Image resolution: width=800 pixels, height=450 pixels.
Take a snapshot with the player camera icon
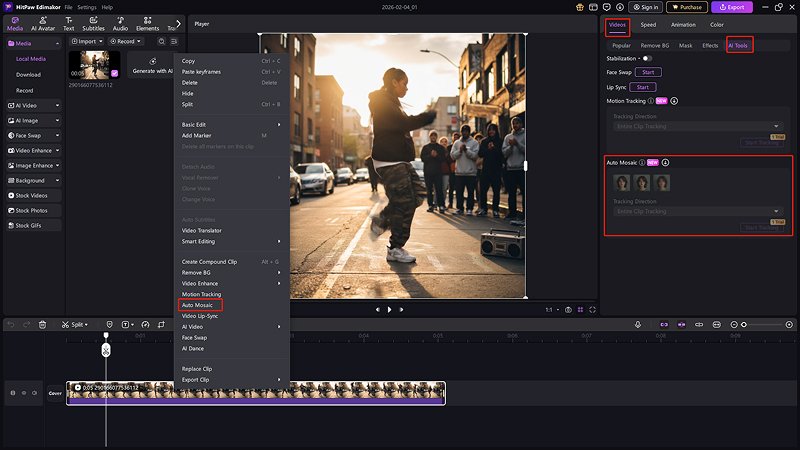point(568,310)
